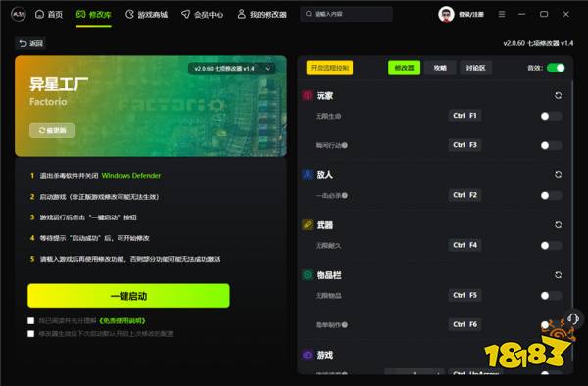Click the 武器 category icon
Viewport: 588px width, 386px height.
click(x=307, y=225)
